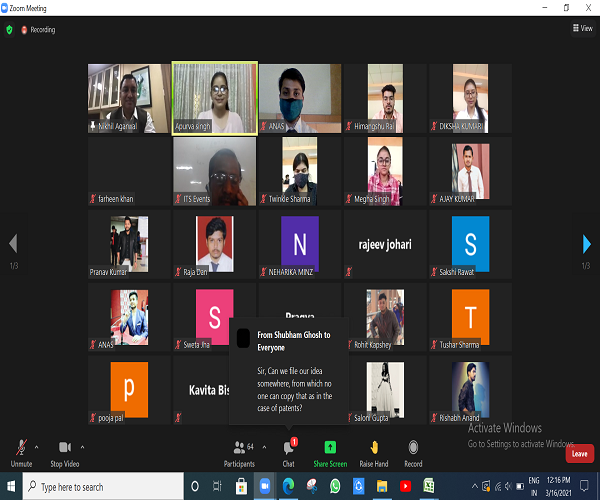600x500 pixels.
Task: Expand video options arrow beside Stop Video
Action: [x=82, y=447]
